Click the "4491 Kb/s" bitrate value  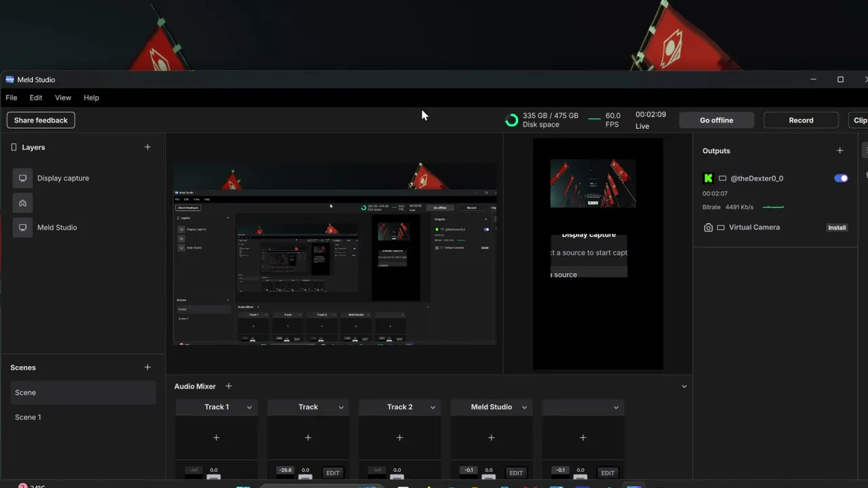[739, 207]
